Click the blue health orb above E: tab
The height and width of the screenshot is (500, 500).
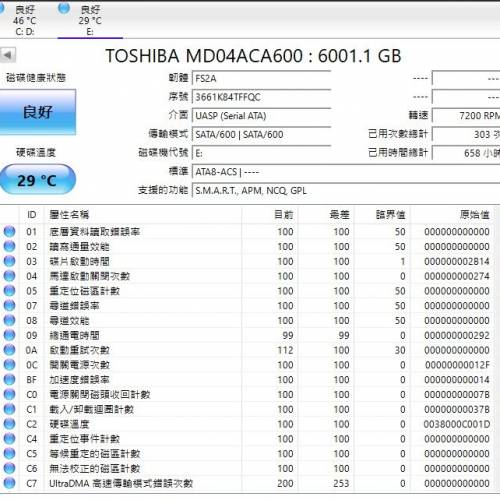64,8
